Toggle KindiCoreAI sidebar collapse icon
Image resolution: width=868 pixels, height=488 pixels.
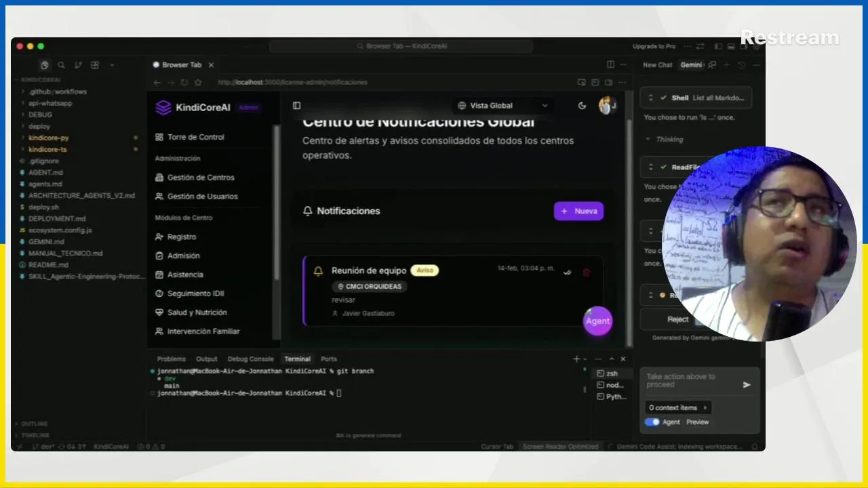point(296,106)
